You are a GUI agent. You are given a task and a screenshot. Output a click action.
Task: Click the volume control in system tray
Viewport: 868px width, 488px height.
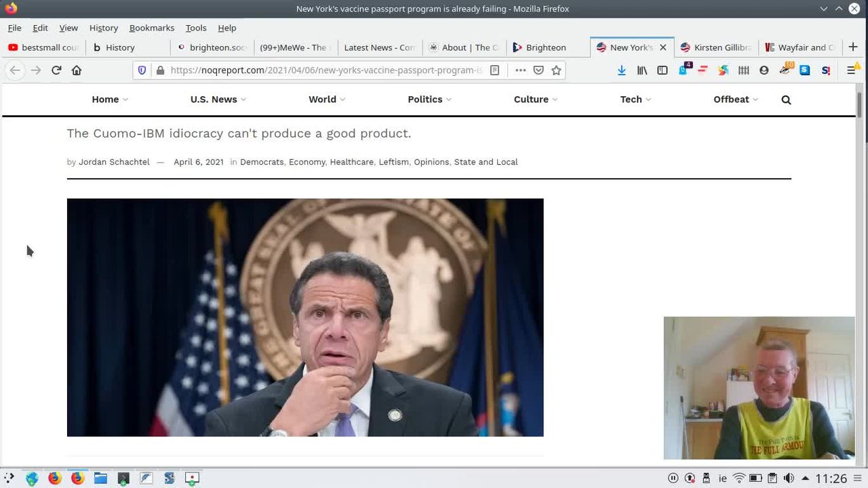click(x=789, y=478)
